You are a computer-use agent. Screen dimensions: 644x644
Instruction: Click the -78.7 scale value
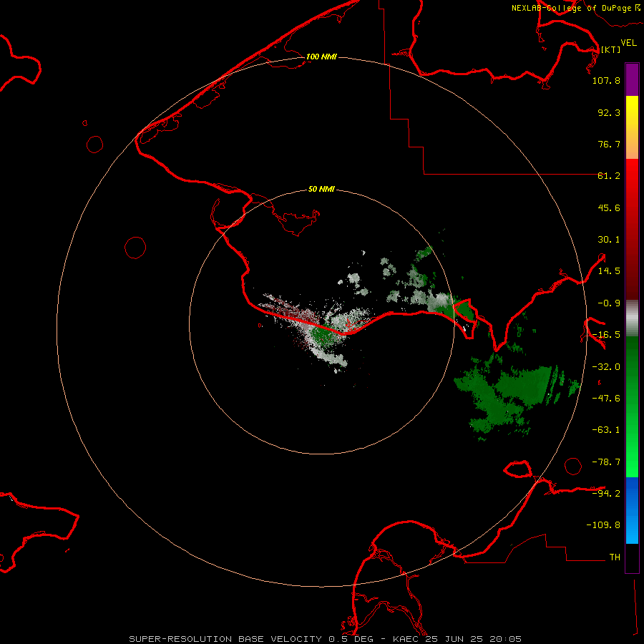[606, 462]
